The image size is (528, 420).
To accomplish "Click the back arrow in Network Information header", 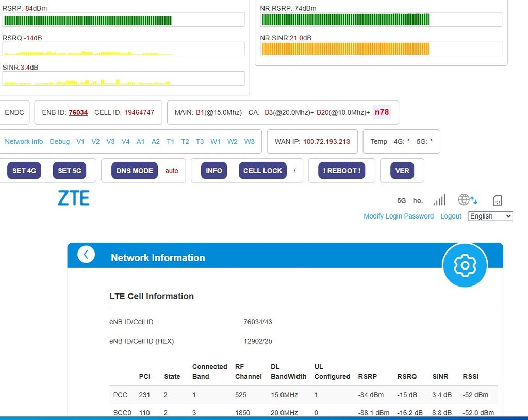I will point(86,255).
